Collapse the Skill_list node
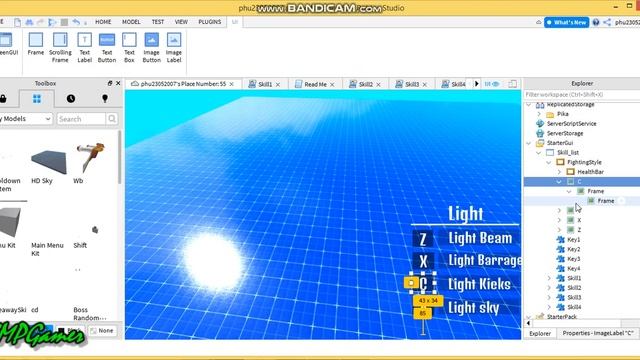 539,153
